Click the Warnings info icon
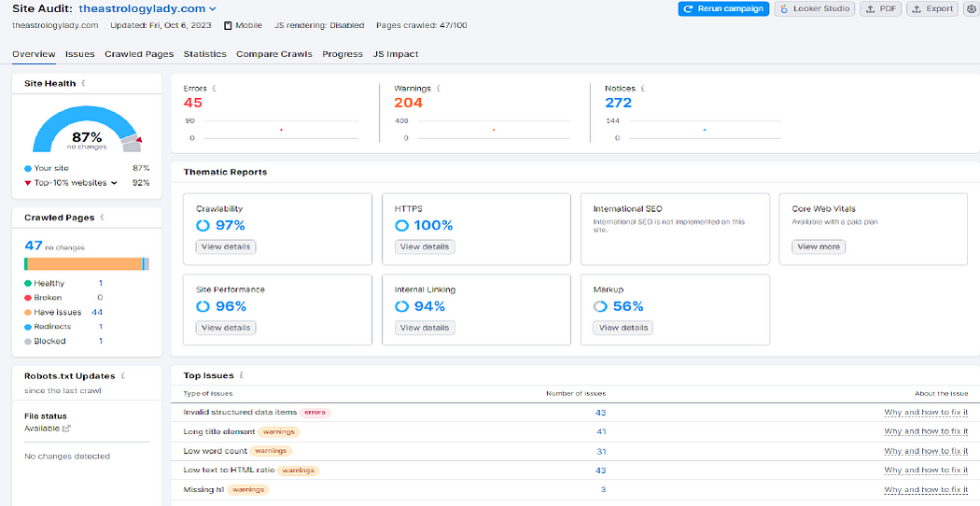This screenshot has width=980, height=506. click(x=438, y=89)
